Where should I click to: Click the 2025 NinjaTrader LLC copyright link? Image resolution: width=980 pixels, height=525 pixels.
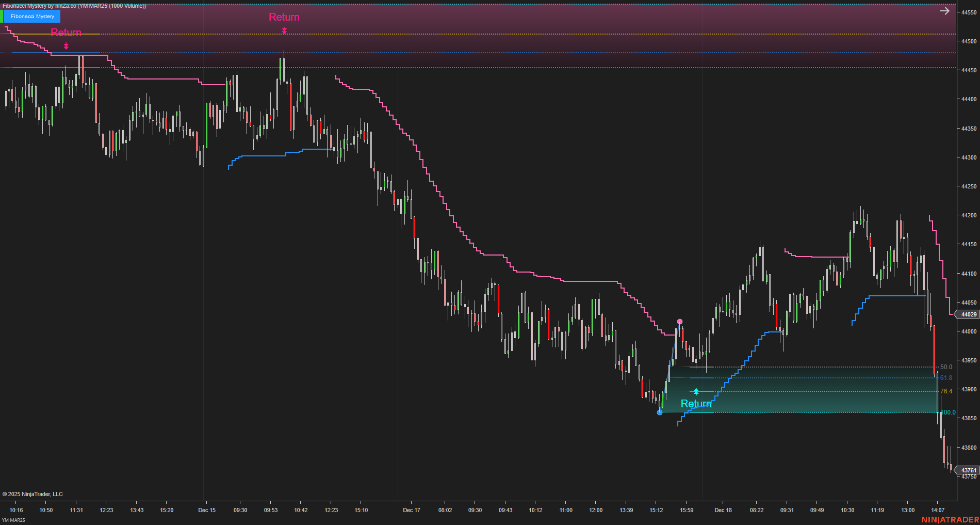[33, 494]
